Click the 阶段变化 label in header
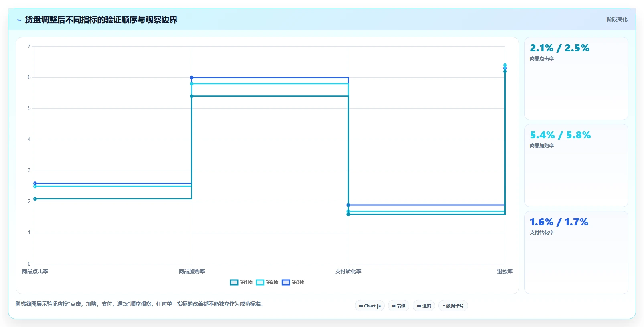This screenshot has width=644, height=327. [617, 19]
